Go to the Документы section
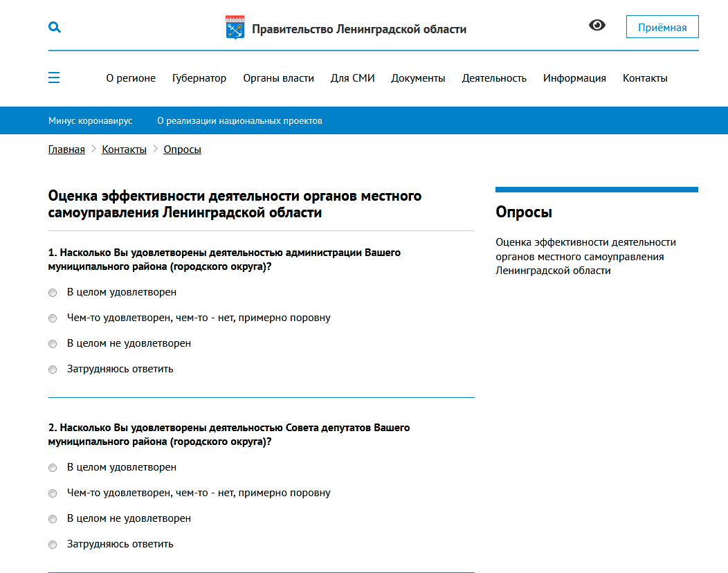Viewport: 728px width, 573px height. pyautogui.click(x=418, y=78)
